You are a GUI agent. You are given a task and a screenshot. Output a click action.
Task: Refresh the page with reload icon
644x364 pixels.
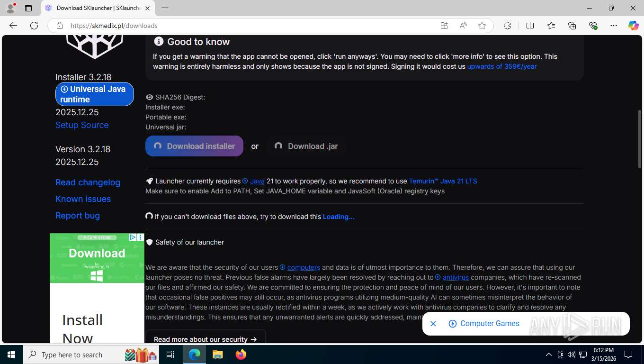pyautogui.click(x=34, y=26)
